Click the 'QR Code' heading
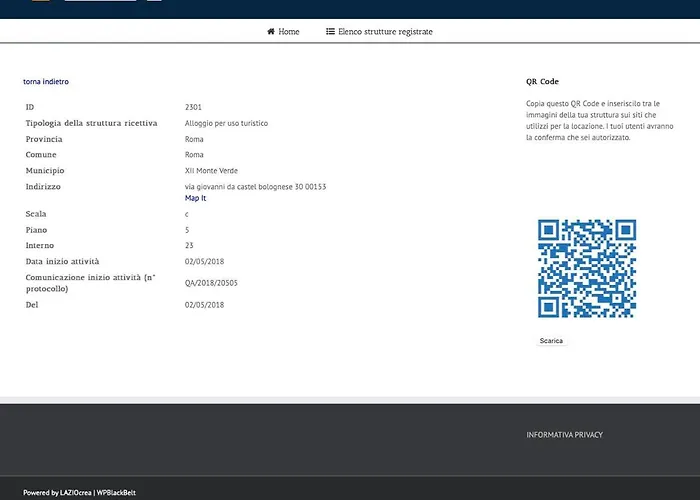 point(542,82)
